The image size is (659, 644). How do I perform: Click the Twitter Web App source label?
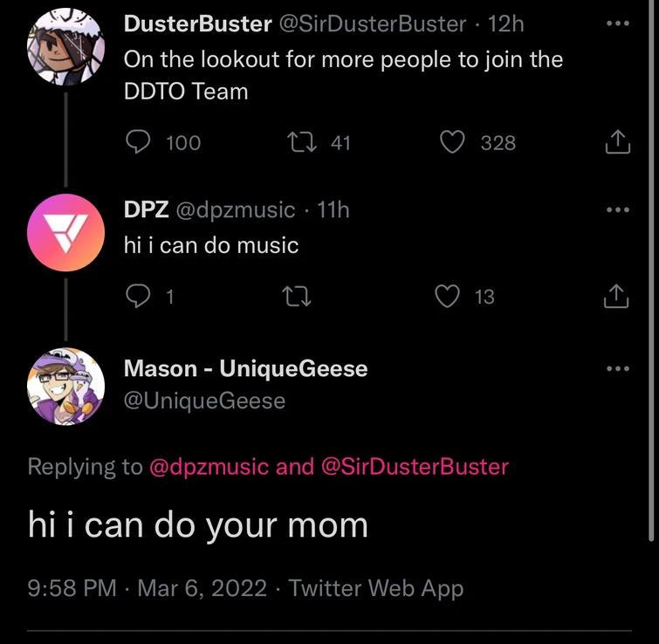(x=375, y=588)
